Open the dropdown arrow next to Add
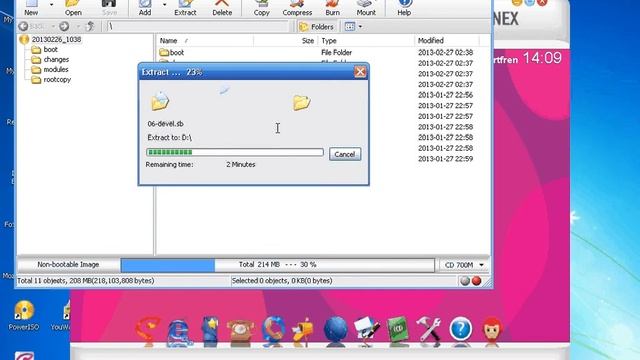 click(x=164, y=5)
